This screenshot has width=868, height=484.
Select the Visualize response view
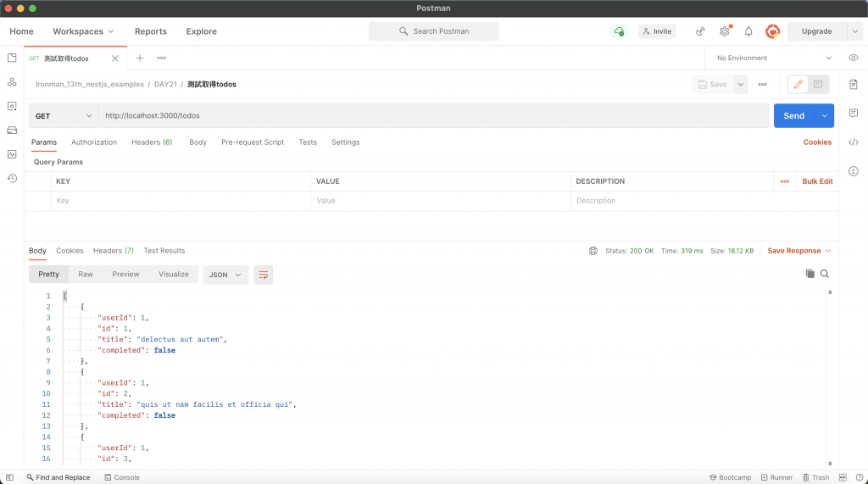(x=174, y=274)
